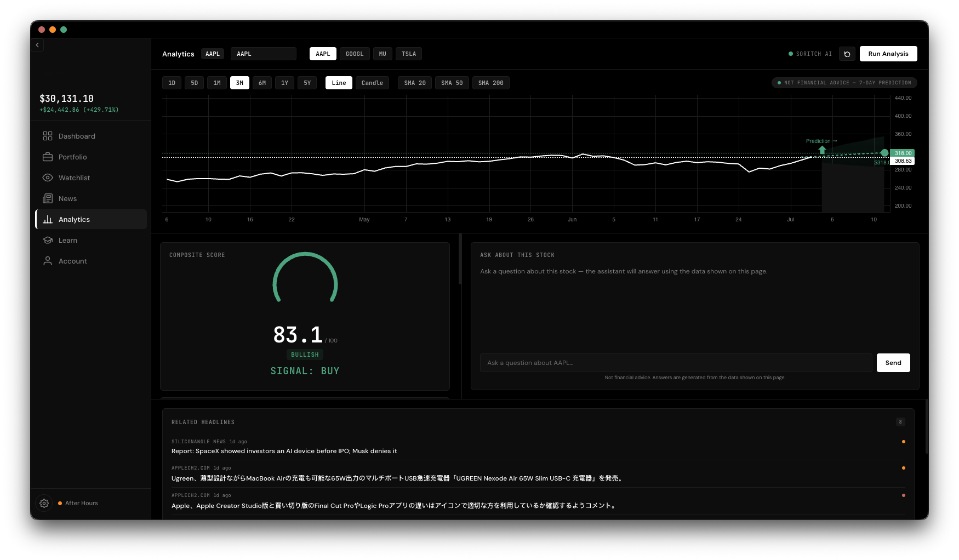The width and height of the screenshot is (959, 560).
Task: Toggle the SMA 20 overlay
Action: point(415,83)
